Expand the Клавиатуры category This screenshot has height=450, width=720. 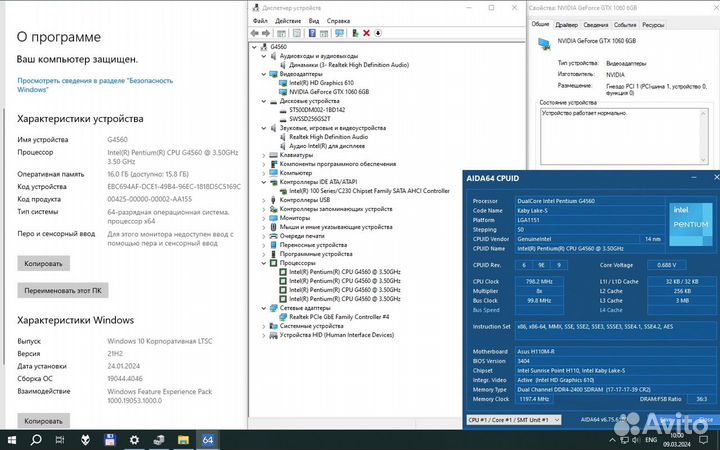[x=264, y=155]
